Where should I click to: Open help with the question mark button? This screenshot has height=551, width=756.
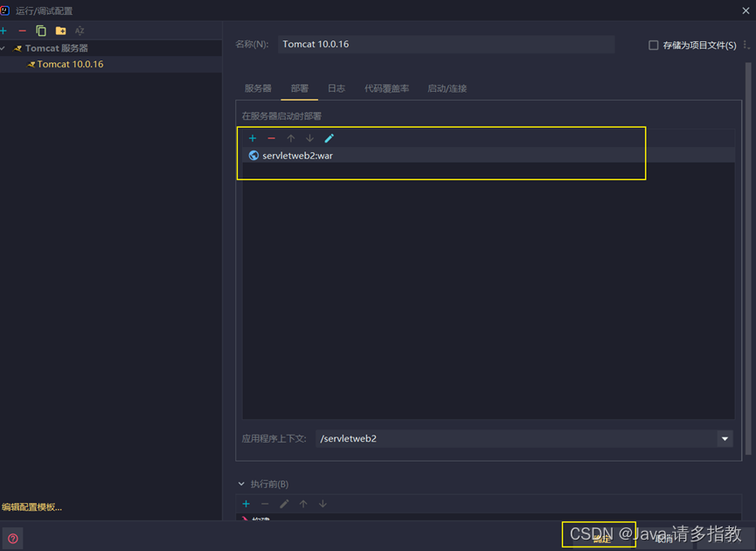tap(13, 539)
